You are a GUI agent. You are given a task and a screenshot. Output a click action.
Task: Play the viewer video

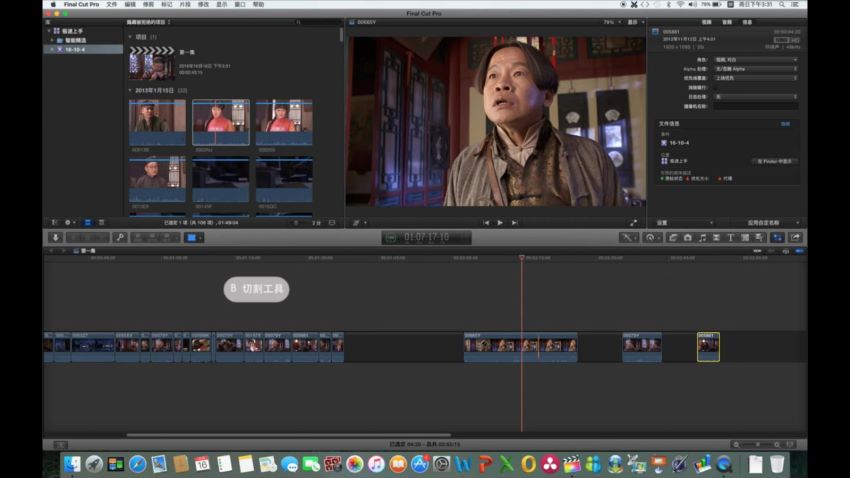[500, 222]
